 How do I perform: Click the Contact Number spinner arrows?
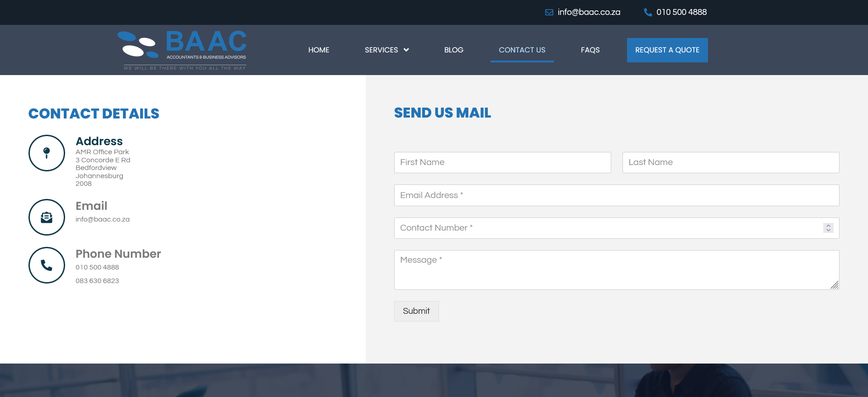[x=828, y=228]
